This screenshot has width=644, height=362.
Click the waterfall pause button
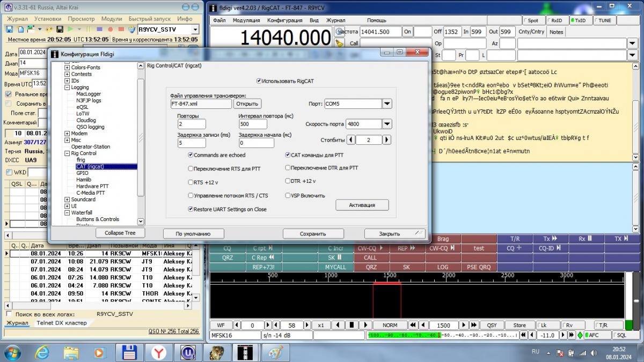pyautogui.click(x=352, y=325)
